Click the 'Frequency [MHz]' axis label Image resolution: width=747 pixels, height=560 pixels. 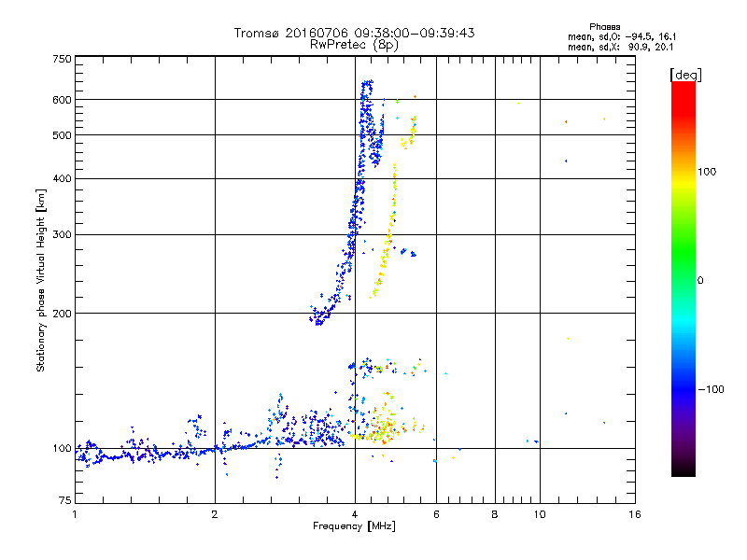pos(354,526)
